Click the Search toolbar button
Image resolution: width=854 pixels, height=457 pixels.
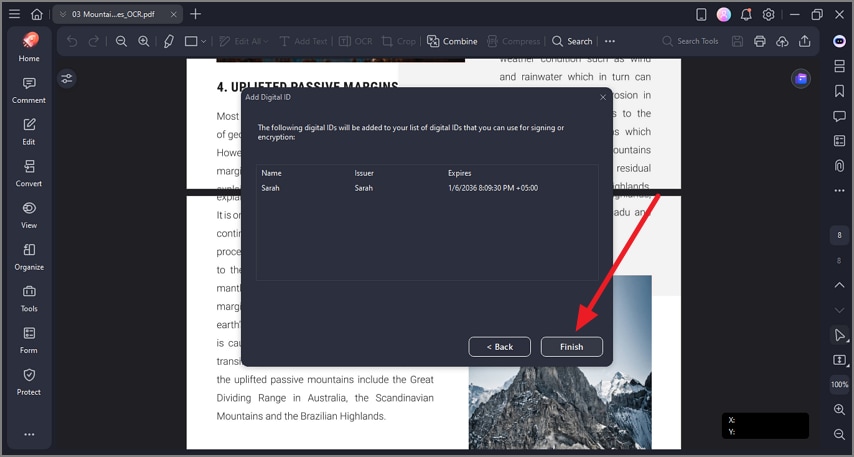pos(572,41)
